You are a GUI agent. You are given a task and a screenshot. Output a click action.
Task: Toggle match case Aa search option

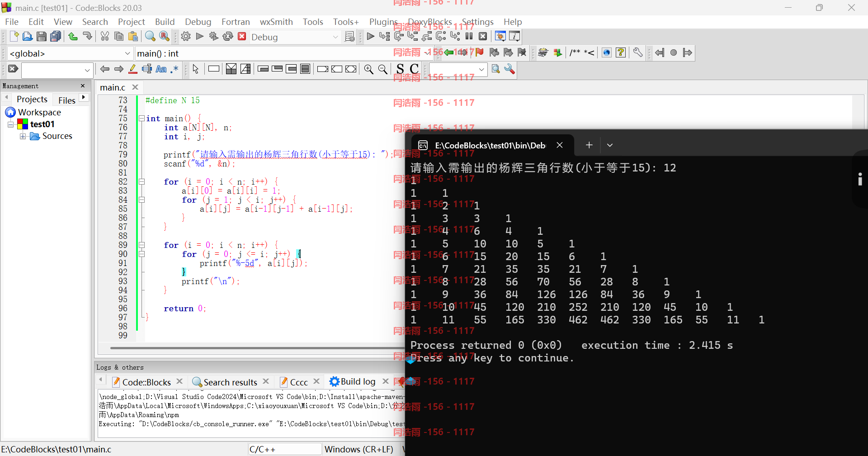(161, 69)
